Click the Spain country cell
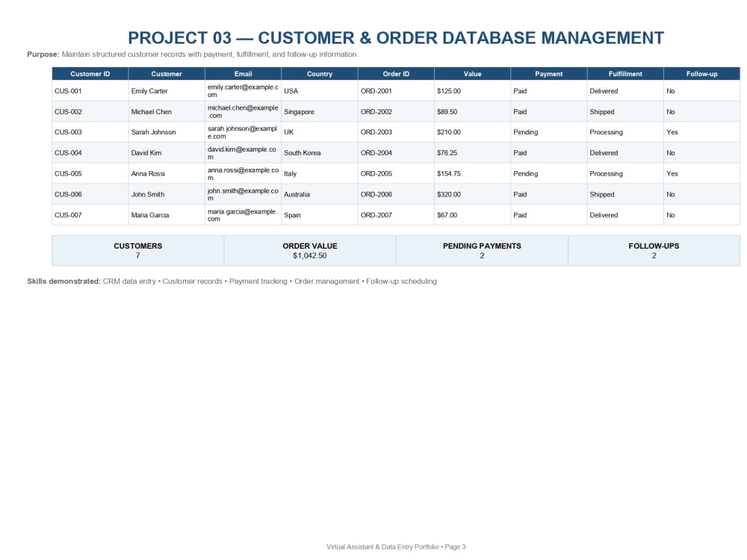 320,215
